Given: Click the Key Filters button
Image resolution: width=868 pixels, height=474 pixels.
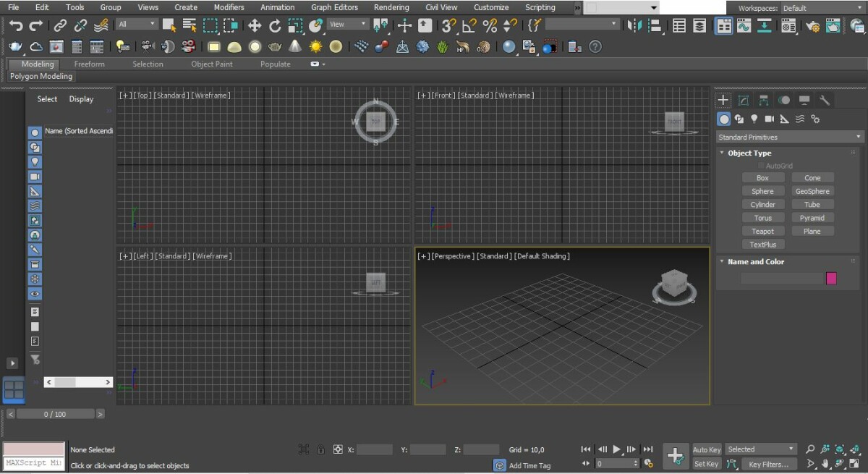Looking at the screenshot, I should coord(768,464).
